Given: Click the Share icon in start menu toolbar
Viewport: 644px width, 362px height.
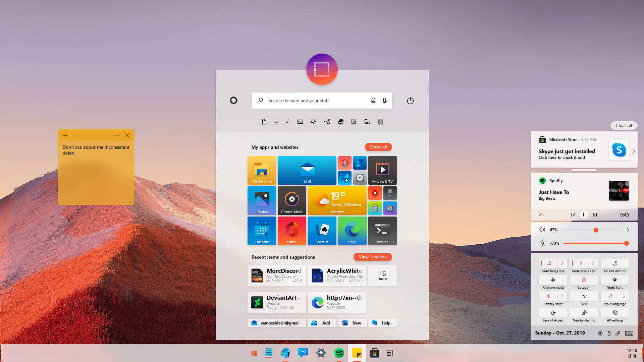Looking at the screenshot, I should (x=327, y=122).
